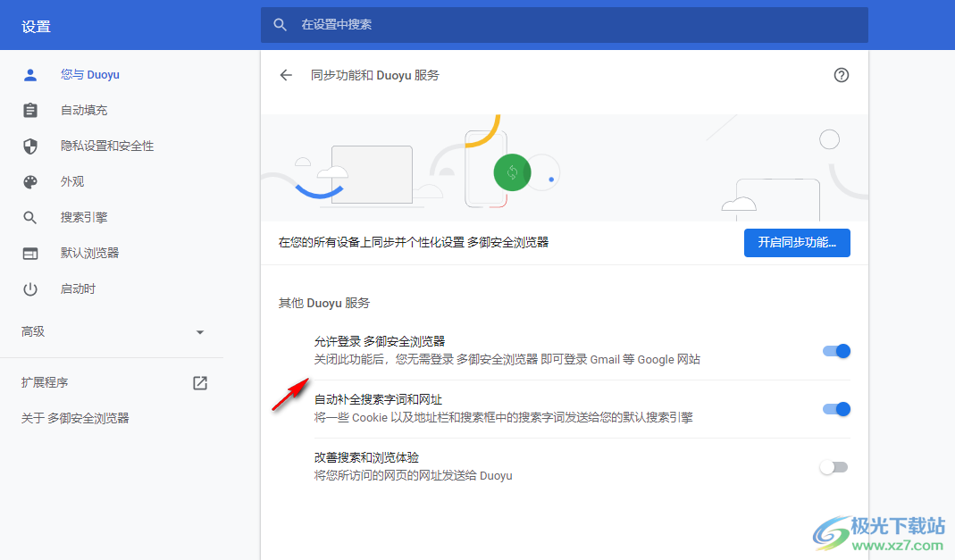Click the 关闭此功能后 description under 允许登录
The image size is (955, 560).
[507, 360]
